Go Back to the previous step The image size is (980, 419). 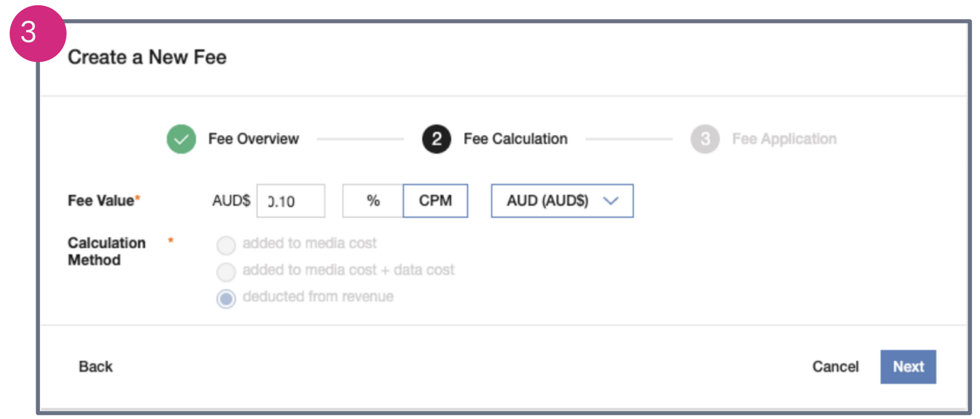pos(96,367)
